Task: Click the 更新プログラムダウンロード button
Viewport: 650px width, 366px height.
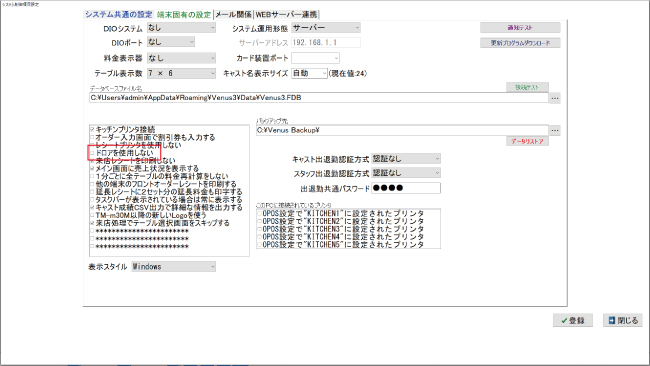Action: (x=520, y=43)
